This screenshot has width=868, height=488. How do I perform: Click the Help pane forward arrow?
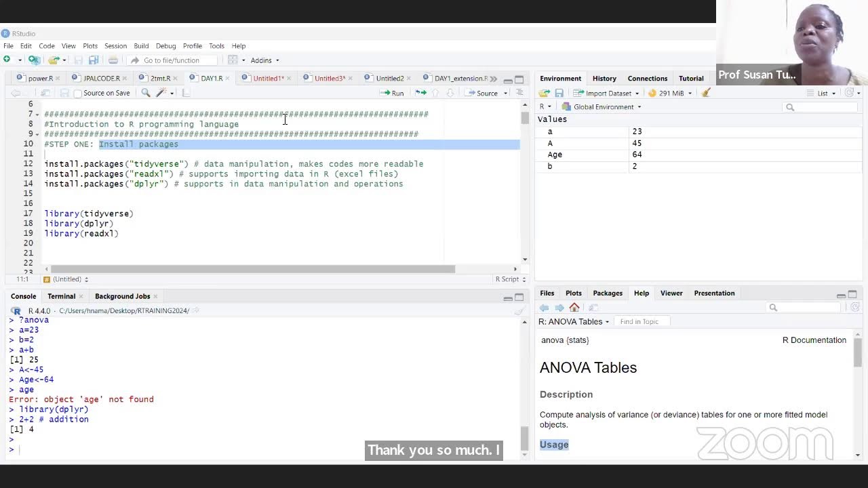click(559, 308)
